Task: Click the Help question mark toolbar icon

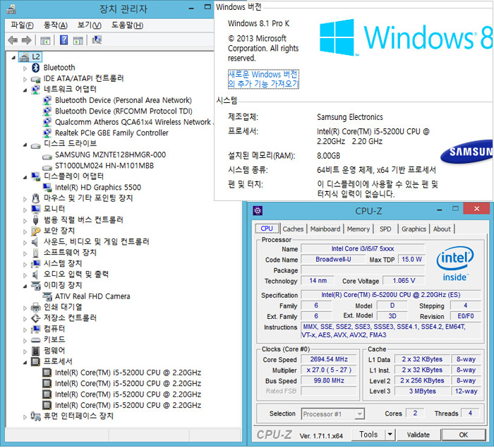Action: coord(64,40)
